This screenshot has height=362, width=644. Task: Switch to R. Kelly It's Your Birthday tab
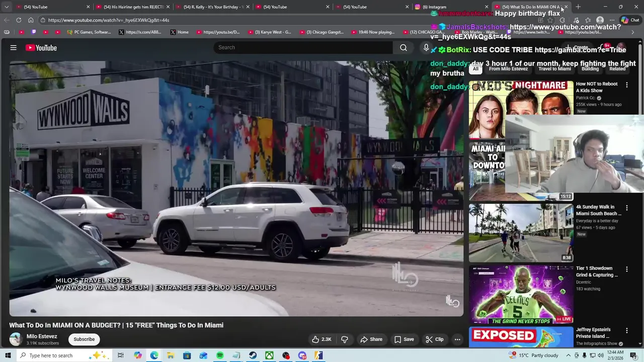pyautogui.click(x=213, y=7)
